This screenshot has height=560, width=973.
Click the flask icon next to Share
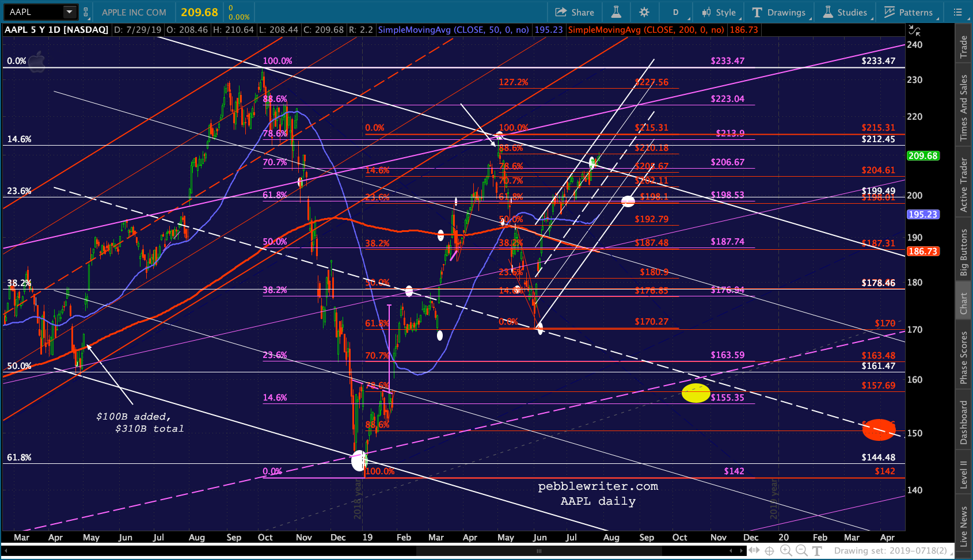pos(616,12)
